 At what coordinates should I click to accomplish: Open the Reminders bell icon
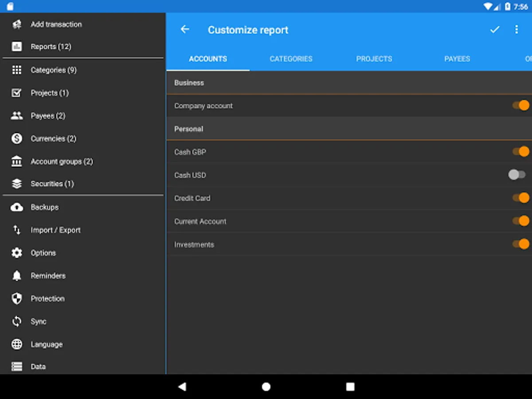pos(17,276)
